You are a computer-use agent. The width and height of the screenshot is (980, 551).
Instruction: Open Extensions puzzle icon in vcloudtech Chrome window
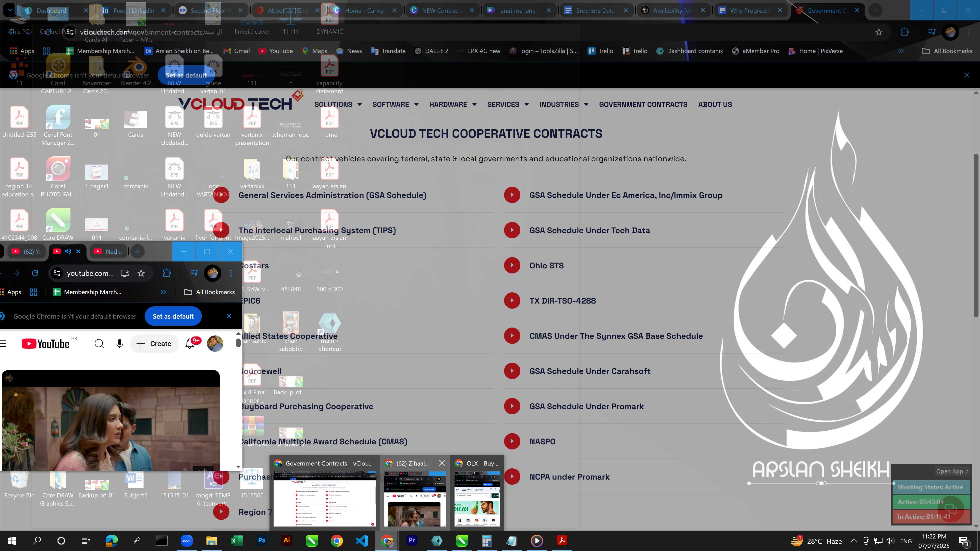click(905, 32)
